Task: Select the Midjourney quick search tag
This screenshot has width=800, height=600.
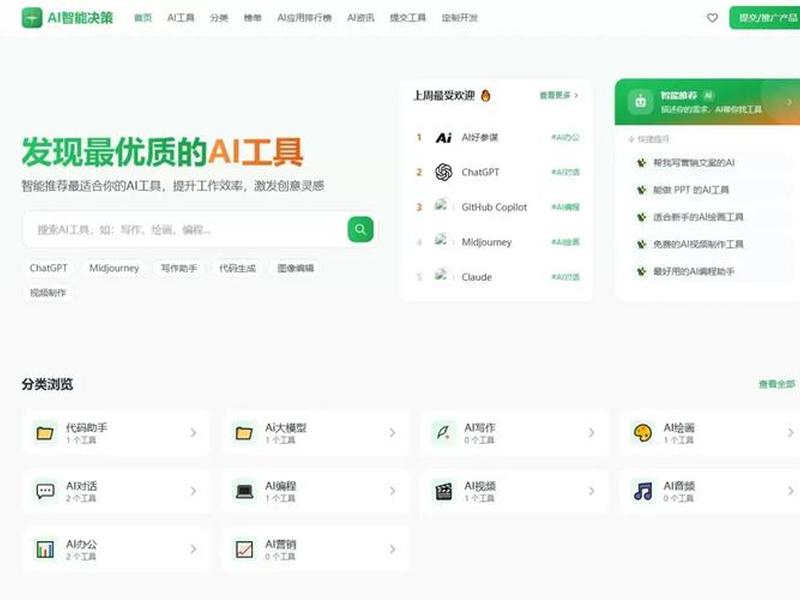Action: [114, 268]
